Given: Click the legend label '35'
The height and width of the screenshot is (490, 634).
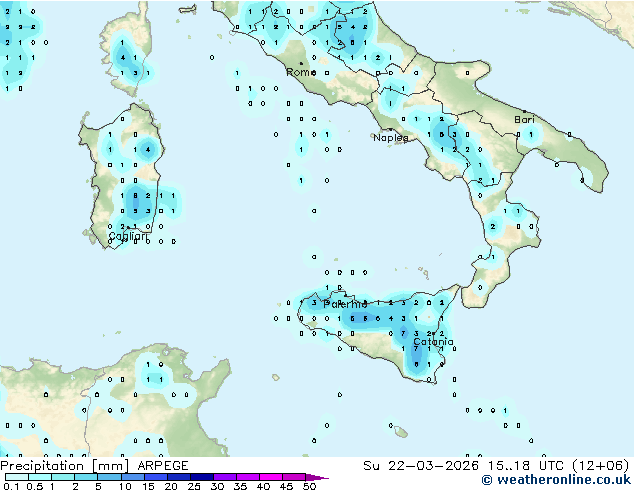Looking at the screenshot, I should point(240,486).
